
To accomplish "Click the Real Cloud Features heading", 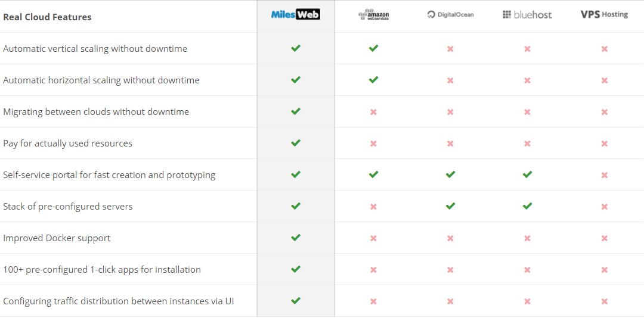I will click(48, 17).
